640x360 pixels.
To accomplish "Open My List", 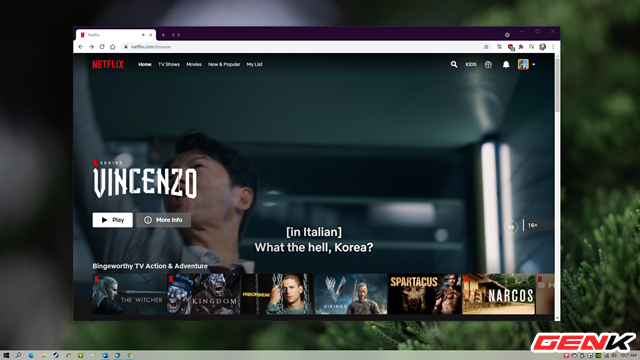I will pos(254,64).
